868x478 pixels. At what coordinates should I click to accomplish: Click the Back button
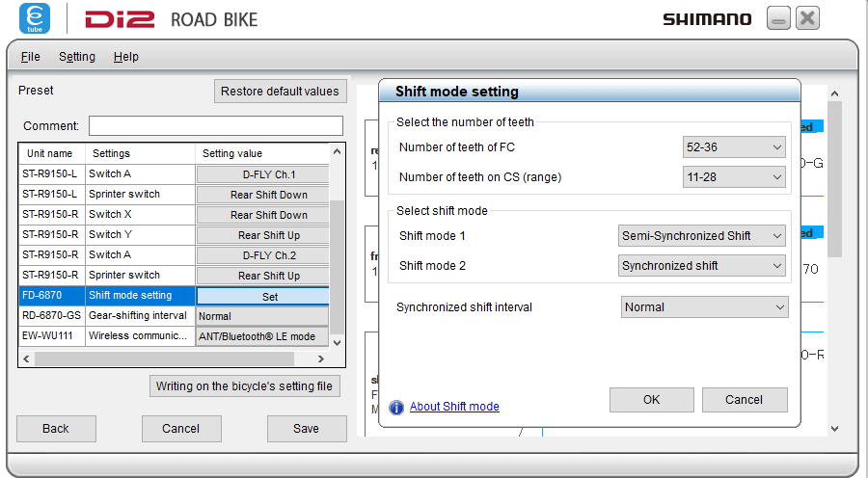(56, 429)
